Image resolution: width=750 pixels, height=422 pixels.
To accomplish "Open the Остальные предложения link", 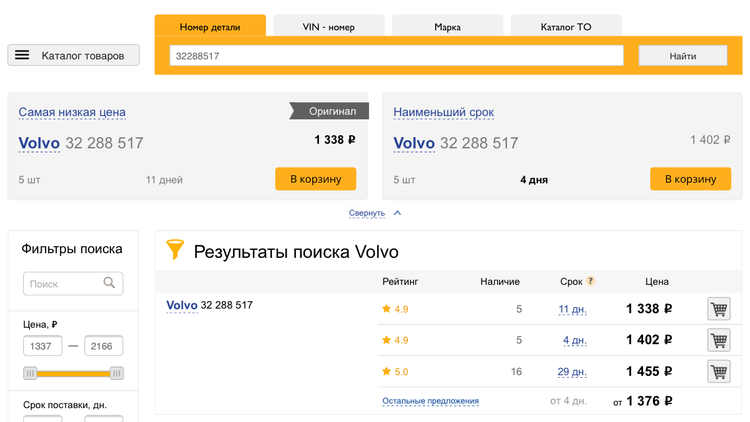I will tap(430, 401).
